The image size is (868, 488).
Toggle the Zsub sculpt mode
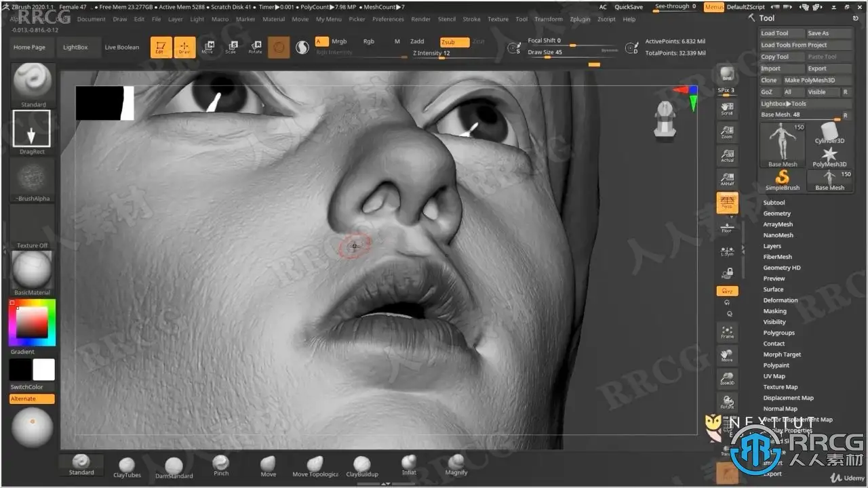(x=454, y=41)
